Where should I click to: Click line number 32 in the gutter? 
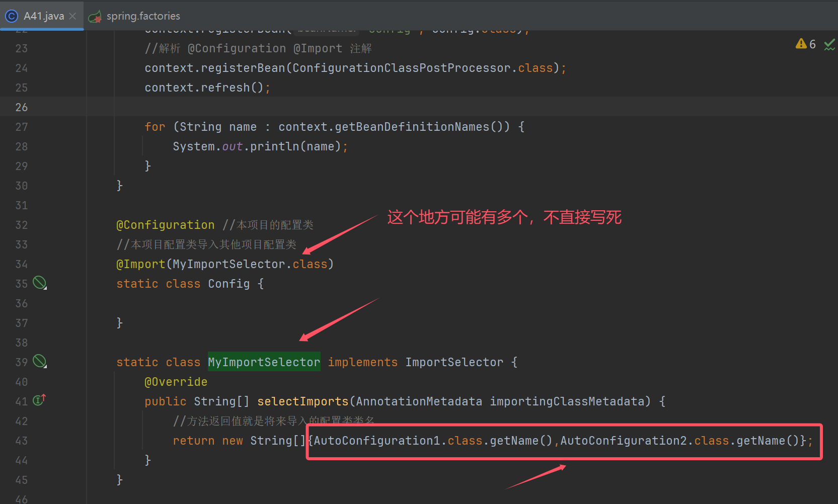pyautogui.click(x=22, y=225)
